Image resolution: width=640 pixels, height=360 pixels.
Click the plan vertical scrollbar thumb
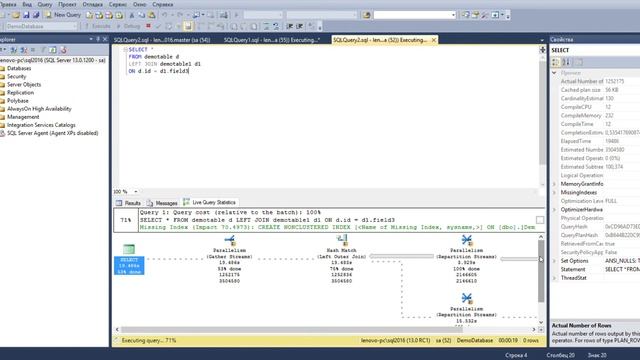tap(541, 271)
